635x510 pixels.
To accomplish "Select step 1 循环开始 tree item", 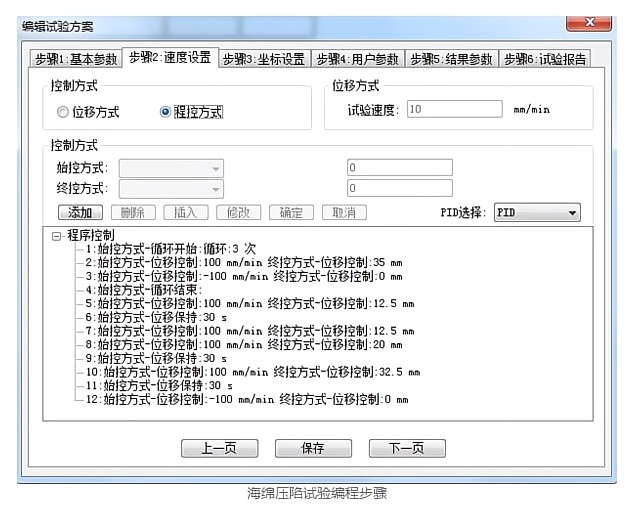I will pyautogui.click(x=164, y=248).
